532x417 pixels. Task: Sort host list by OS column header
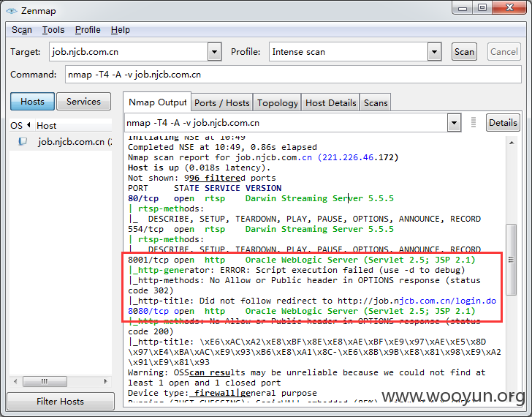pos(20,125)
